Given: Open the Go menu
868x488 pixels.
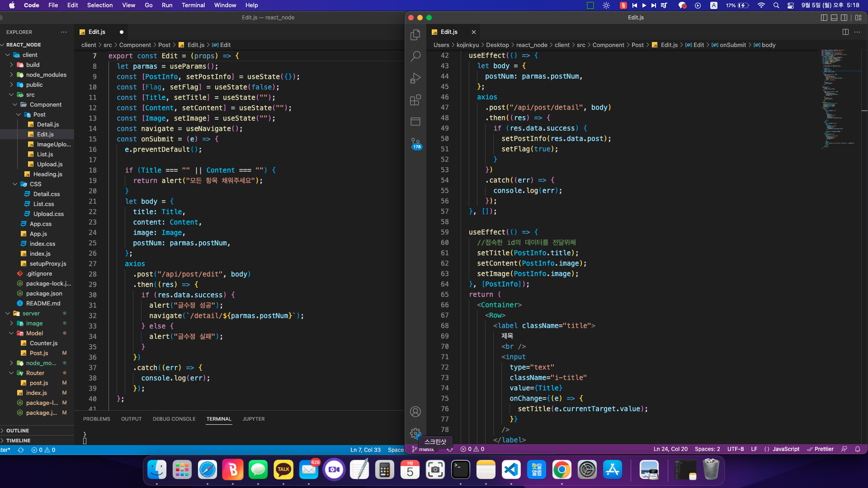Looking at the screenshot, I should click(x=148, y=5).
